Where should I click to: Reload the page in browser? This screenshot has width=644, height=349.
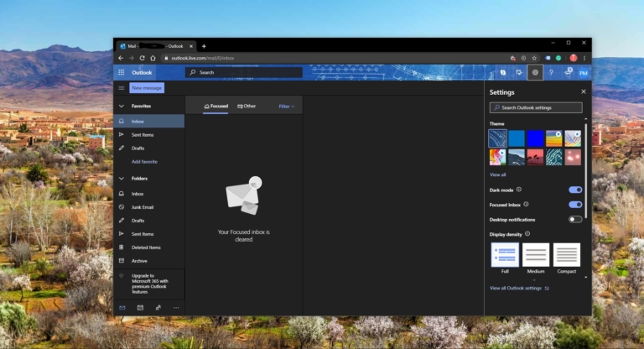point(142,58)
